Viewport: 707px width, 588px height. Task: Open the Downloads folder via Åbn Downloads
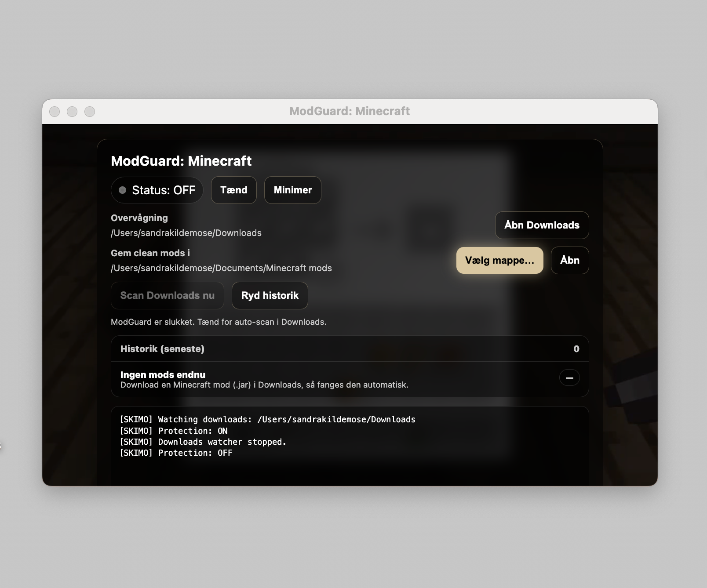coord(542,225)
